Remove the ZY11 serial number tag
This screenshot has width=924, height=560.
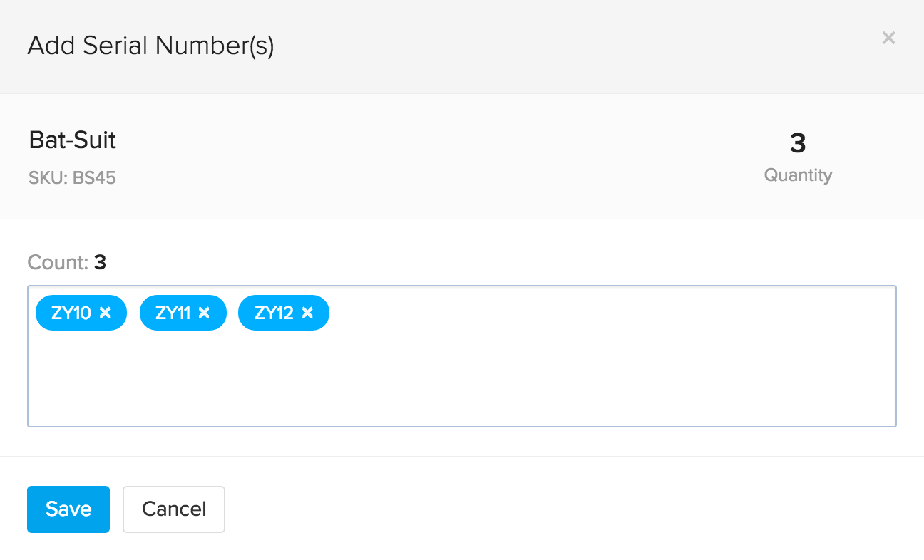[x=204, y=313]
